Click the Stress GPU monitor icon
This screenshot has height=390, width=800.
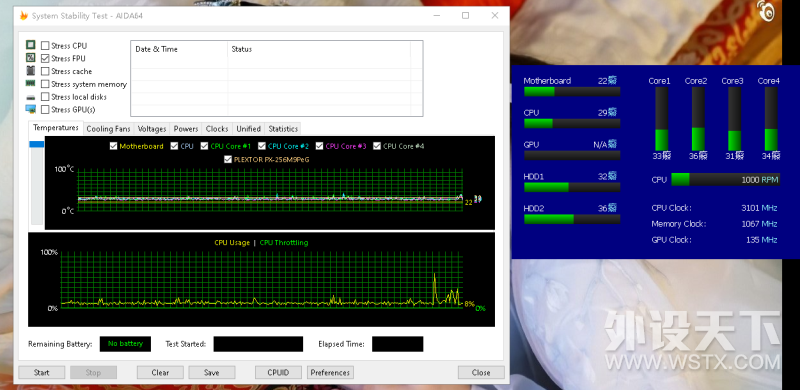tap(31, 109)
